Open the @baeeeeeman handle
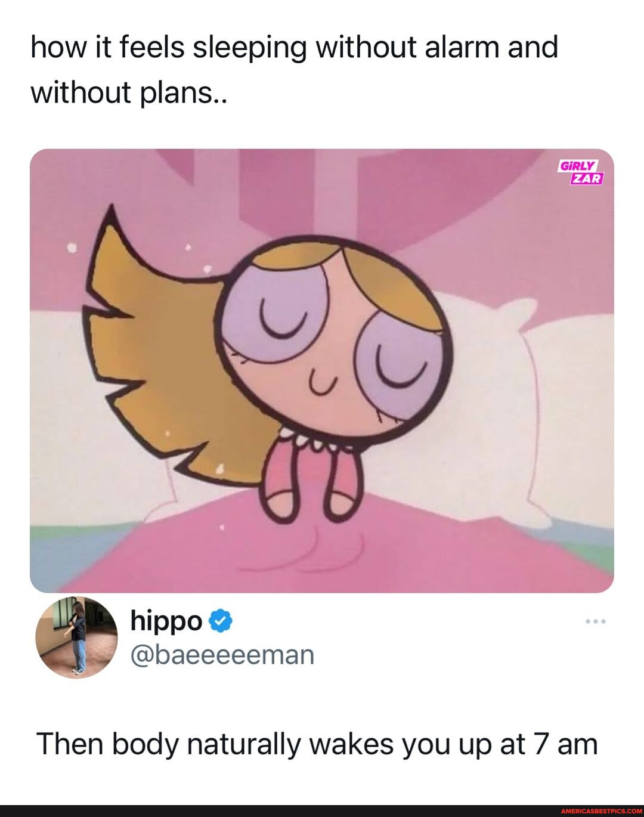The width and height of the screenshot is (644, 817). point(222,654)
